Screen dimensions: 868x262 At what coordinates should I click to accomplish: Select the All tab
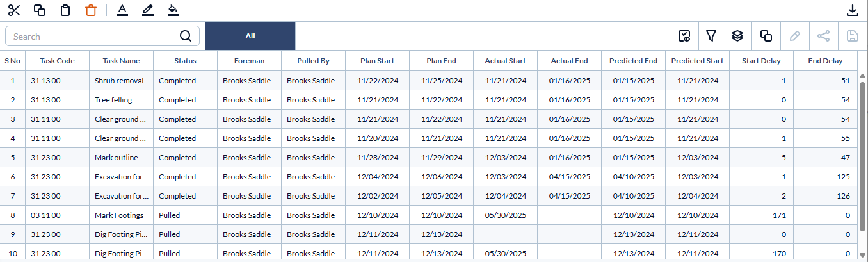[x=250, y=36]
